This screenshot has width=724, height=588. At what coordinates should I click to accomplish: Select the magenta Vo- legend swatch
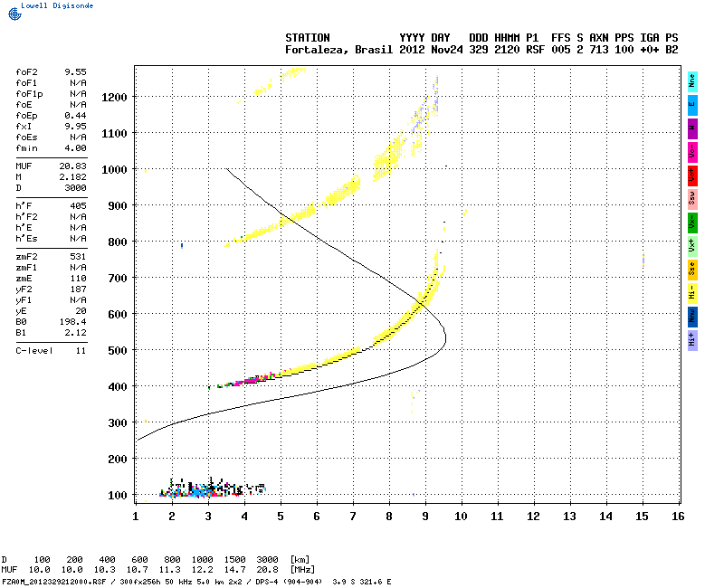pyautogui.click(x=692, y=152)
